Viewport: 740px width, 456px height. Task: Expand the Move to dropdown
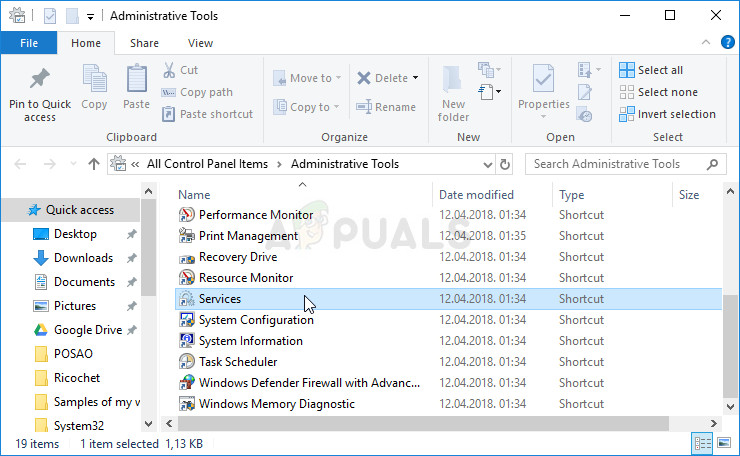click(338, 78)
